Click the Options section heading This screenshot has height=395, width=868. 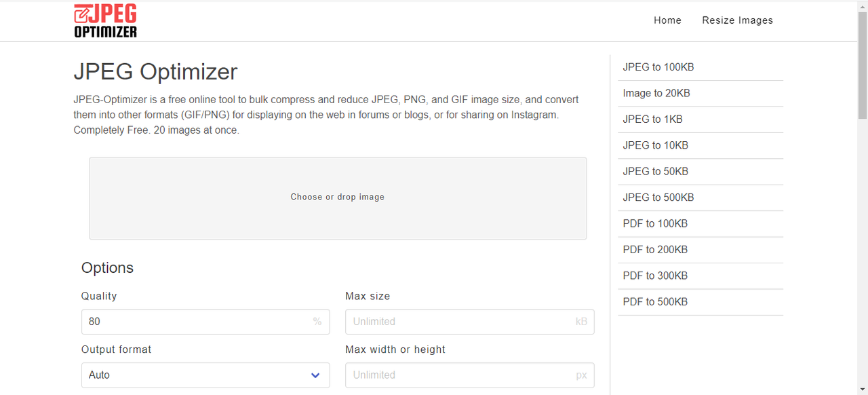click(107, 268)
